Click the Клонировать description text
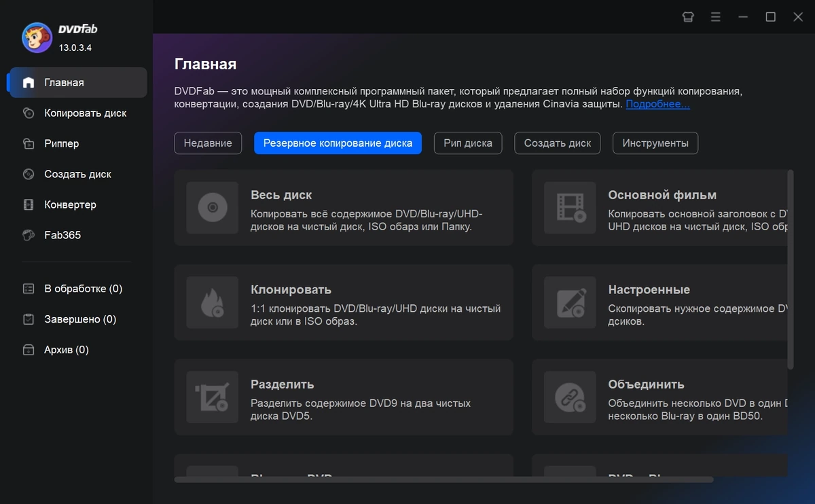Image resolution: width=815 pixels, height=504 pixels. tap(376, 314)
